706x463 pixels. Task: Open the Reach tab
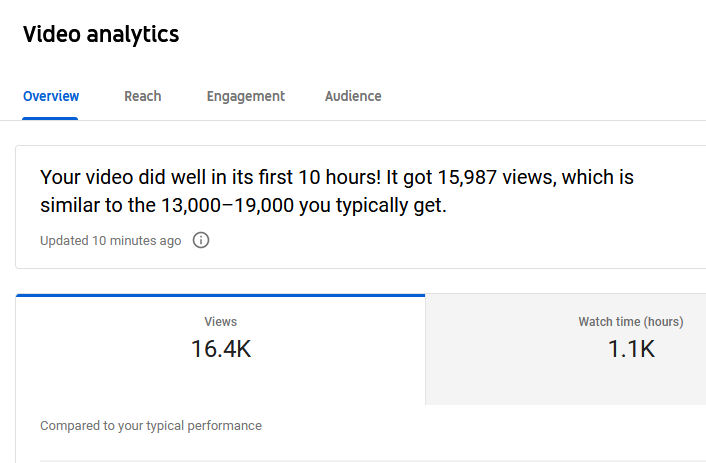point(142,97)
